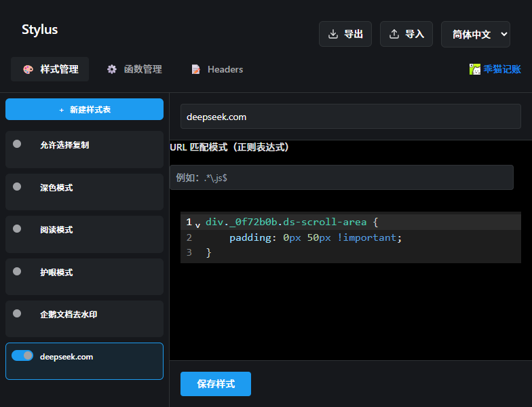Disable the deepseek.com style toggle
The width and height of the screenshot is (532, 407).
pyautogui.click(x=22, y=355)
